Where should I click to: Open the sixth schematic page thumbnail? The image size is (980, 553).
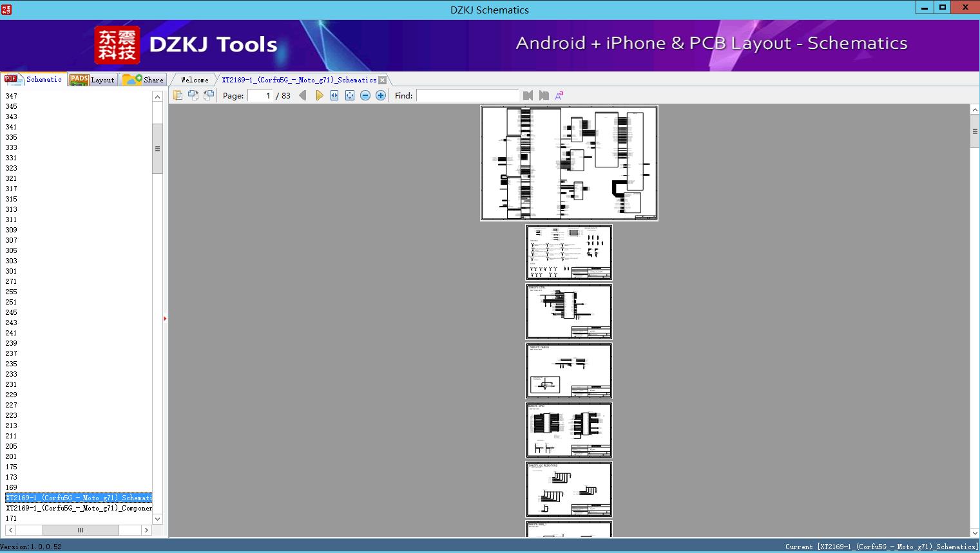point(569,489)
